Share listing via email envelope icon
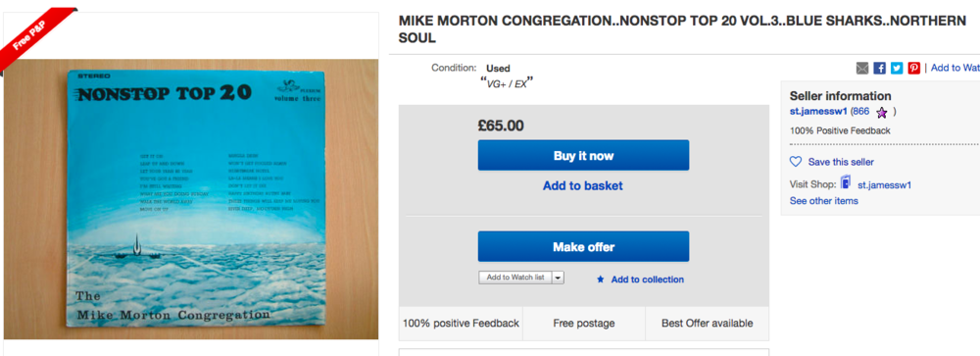 click(862, 69)
